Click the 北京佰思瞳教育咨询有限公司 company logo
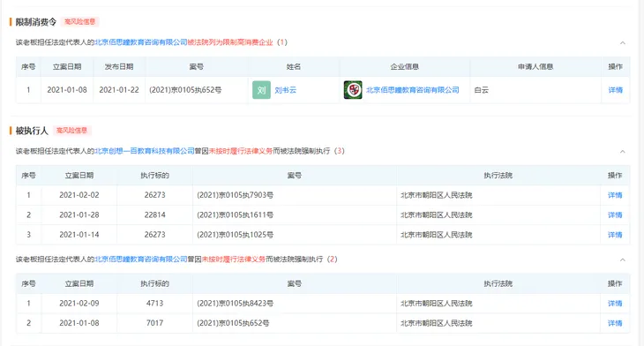This screenshot has width=644, height=346. (x=353, y=90)
